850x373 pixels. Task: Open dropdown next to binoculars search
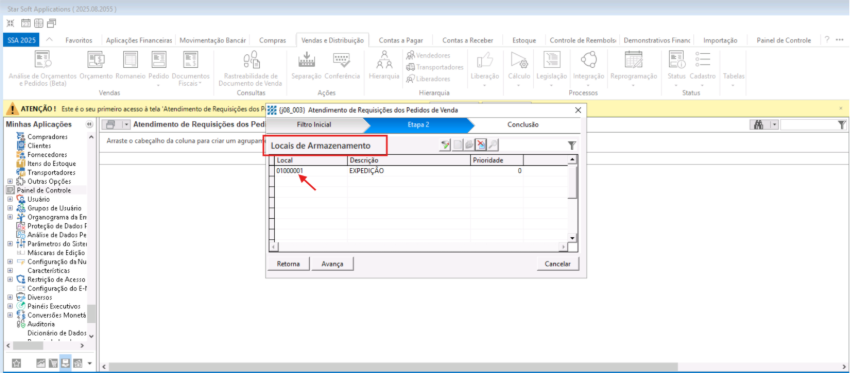click(x=775, y=125)
